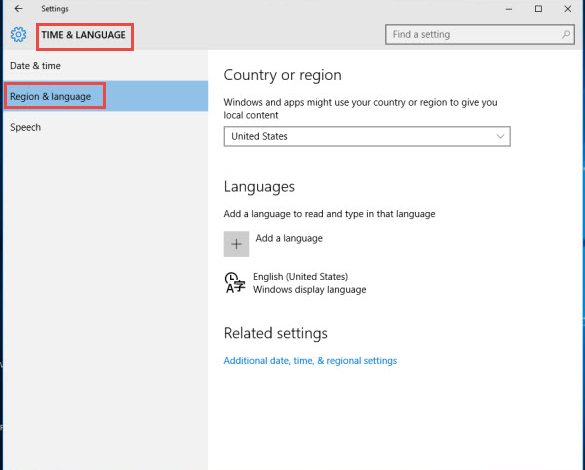
Task: Click the Windows display language subtitle
Action: coord(310,290)
